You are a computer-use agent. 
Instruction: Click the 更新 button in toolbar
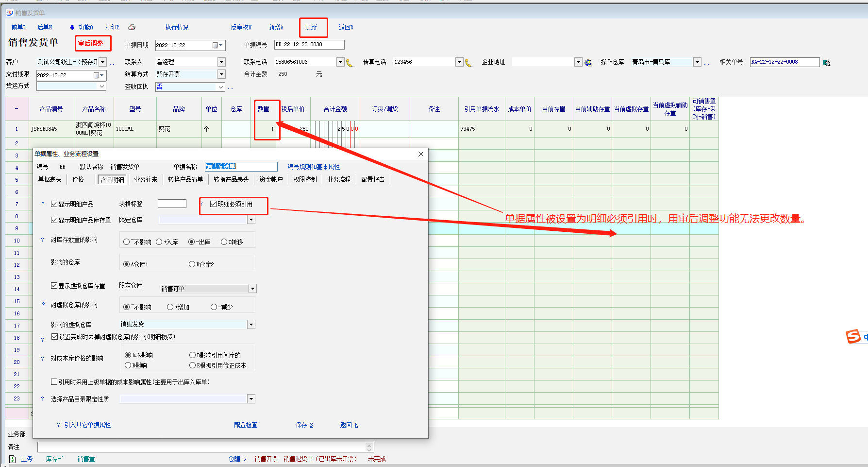[x=311, y=28]
